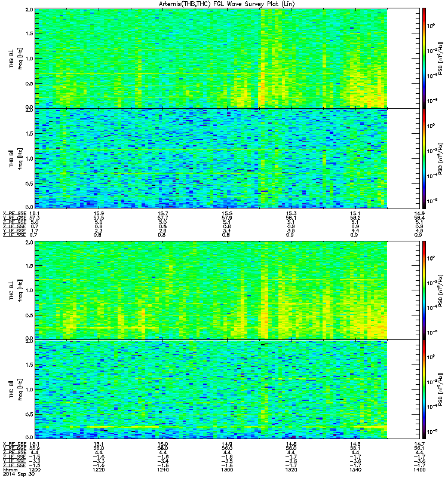Click the 1300 time label

click(x=227, y=470)
